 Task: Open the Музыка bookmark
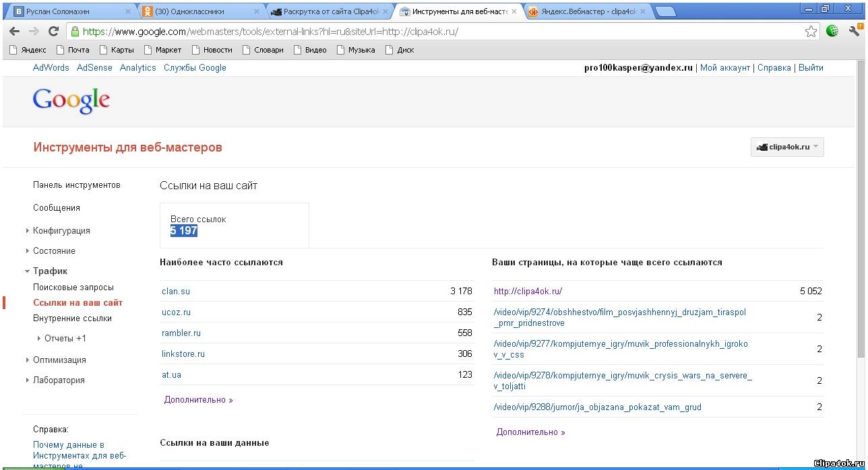coord(356,50)
